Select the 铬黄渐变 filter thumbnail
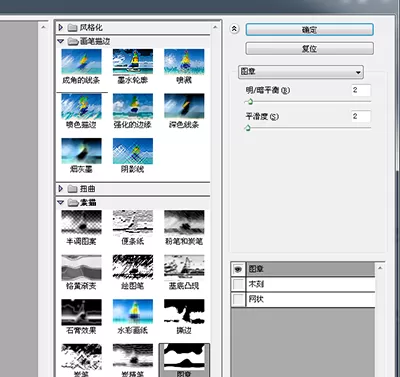The height and width of the screenshot is (377, 400). [x=81, y=268]
